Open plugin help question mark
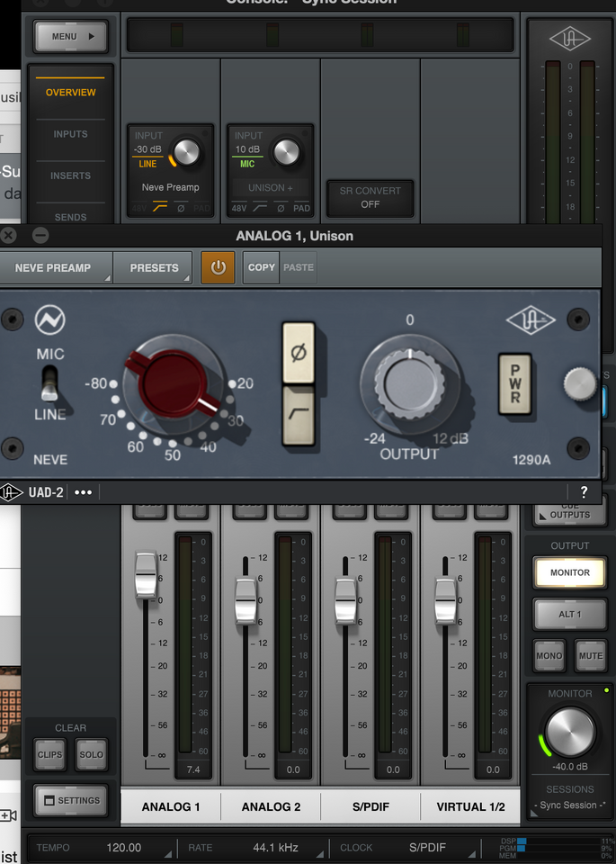Image resolution: width=616 pixels, height=864 pixels. (584, 492)
